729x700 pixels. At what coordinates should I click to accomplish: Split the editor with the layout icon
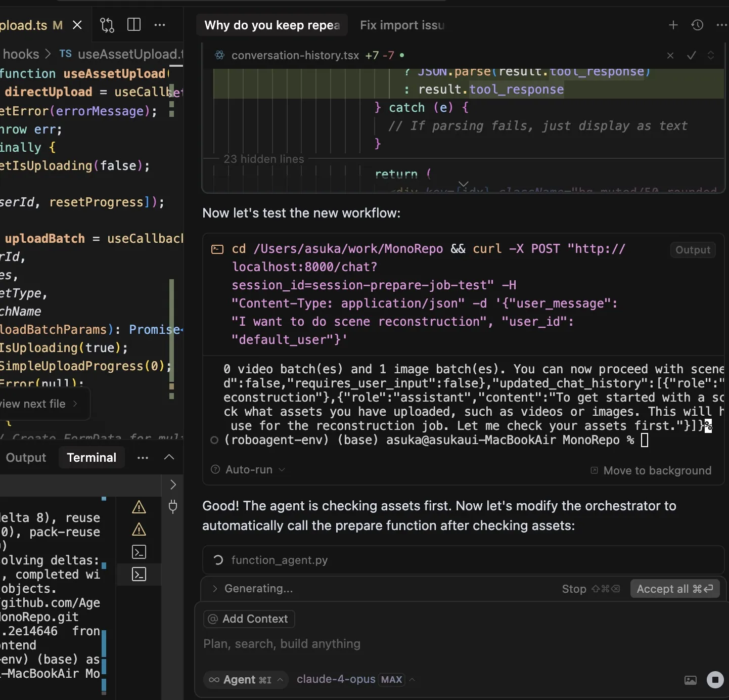(x=134, y=25)
